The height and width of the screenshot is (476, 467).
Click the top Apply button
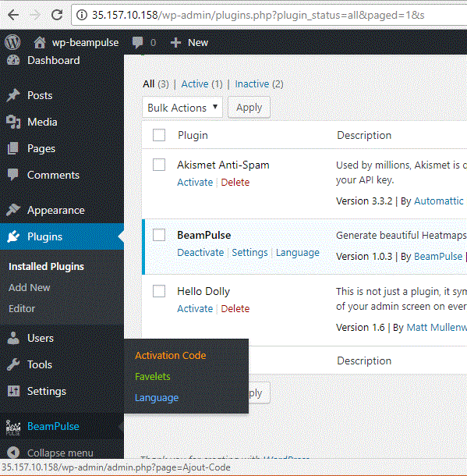(249, 108)
